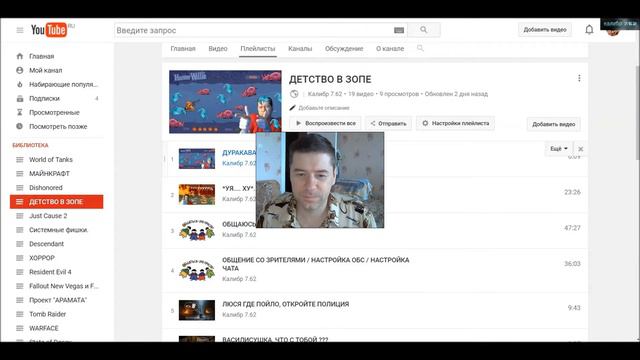Open thumbnail of video 4
Screen dimensions: 640x360
(x=197, y=270)
